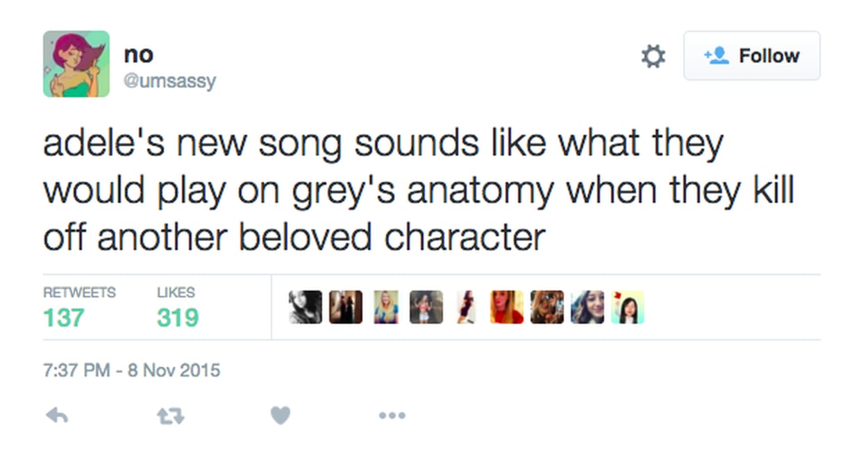868x460 pixels.
Task: Like the tweet with the heart icon
Action: pos(280,416)
